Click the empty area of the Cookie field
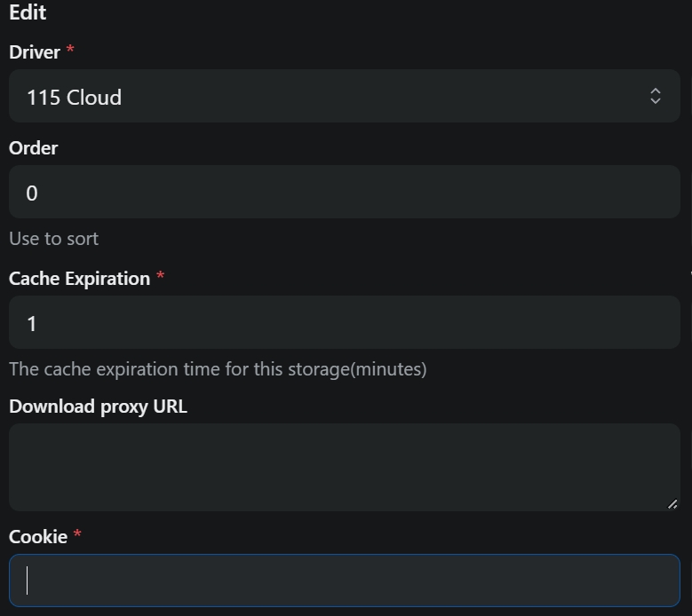The width and height of the screenshot is (692, 616). (x=345, y=580)
